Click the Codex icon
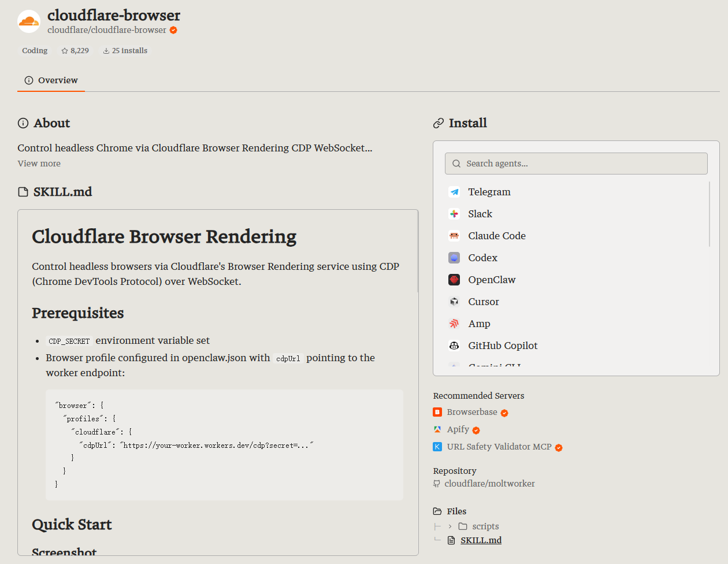Image resolution: width=728 pixels, height=564 pixels. [x=454, y=258]
